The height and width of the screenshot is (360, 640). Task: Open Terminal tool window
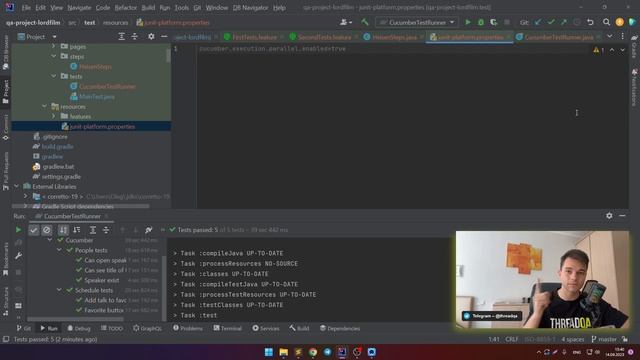point(227,329)
